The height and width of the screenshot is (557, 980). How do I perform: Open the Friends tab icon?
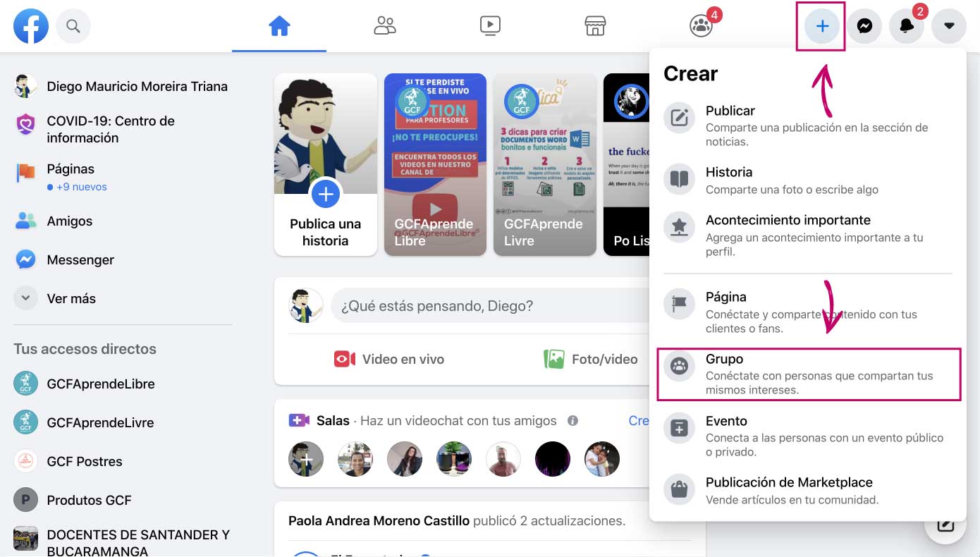click(385, 27)
